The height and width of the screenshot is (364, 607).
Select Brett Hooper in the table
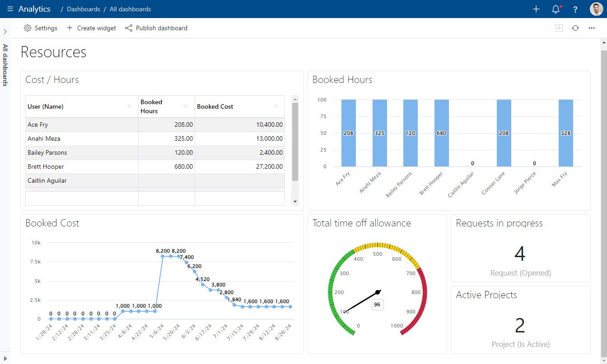tap(46, 166)
